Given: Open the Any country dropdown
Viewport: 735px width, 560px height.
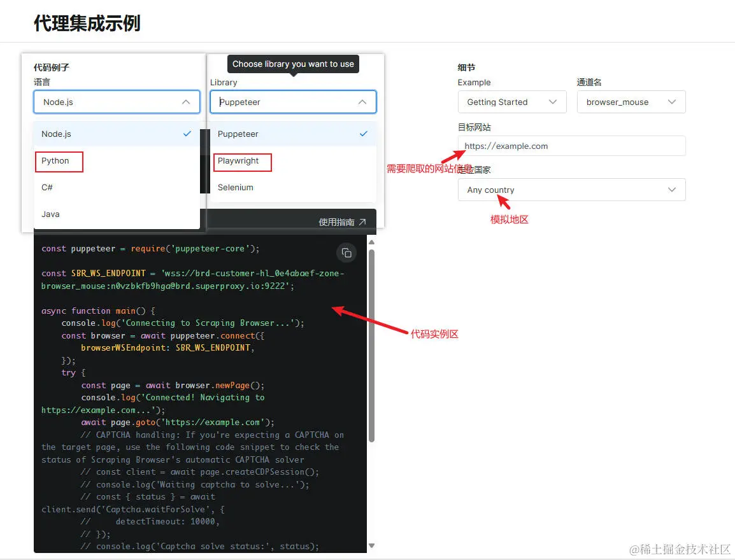Looking at the screenshot, I should [571, 190].
